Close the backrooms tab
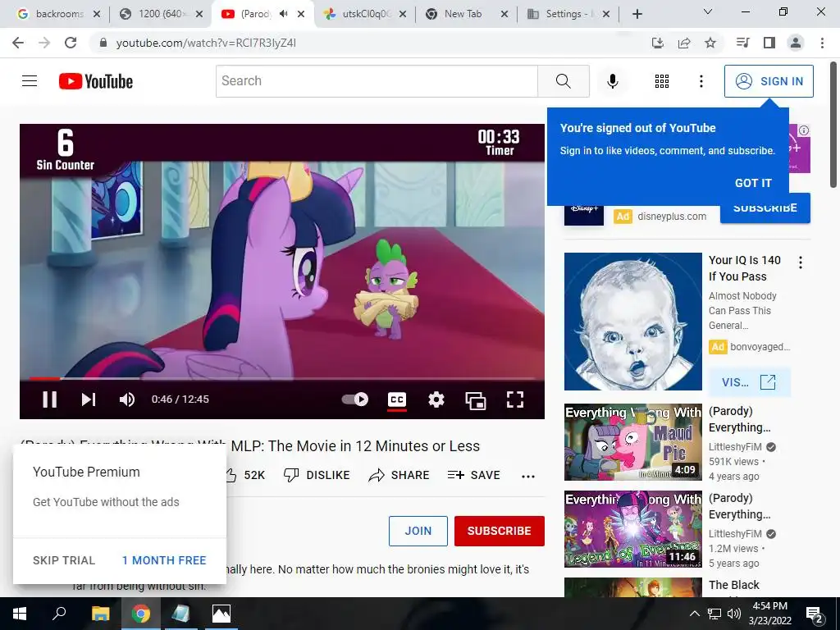The height and width of the screenshot is (630, 840). pos(97,14)
